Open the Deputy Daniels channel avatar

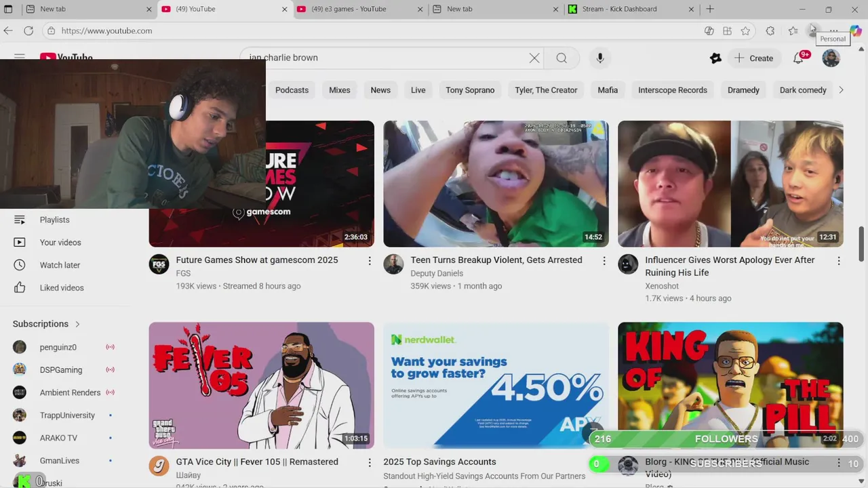pyautogui.click(x=393, y=264)
